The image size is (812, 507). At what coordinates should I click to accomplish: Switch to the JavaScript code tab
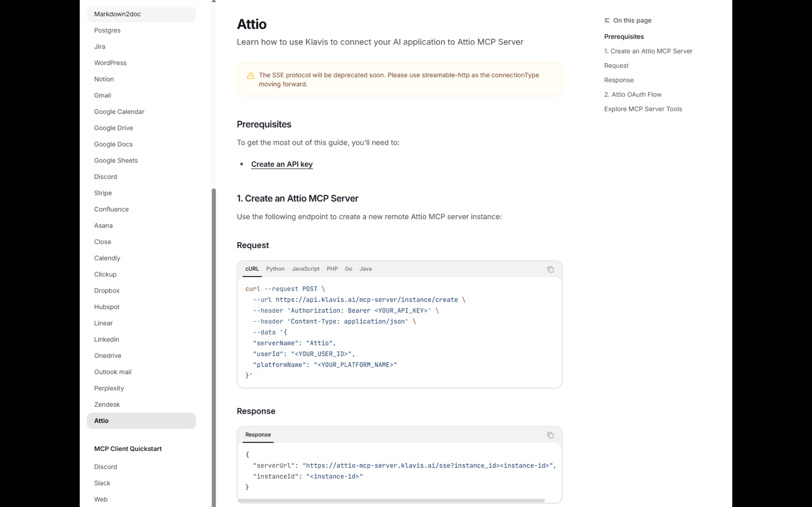click(305, 269)
